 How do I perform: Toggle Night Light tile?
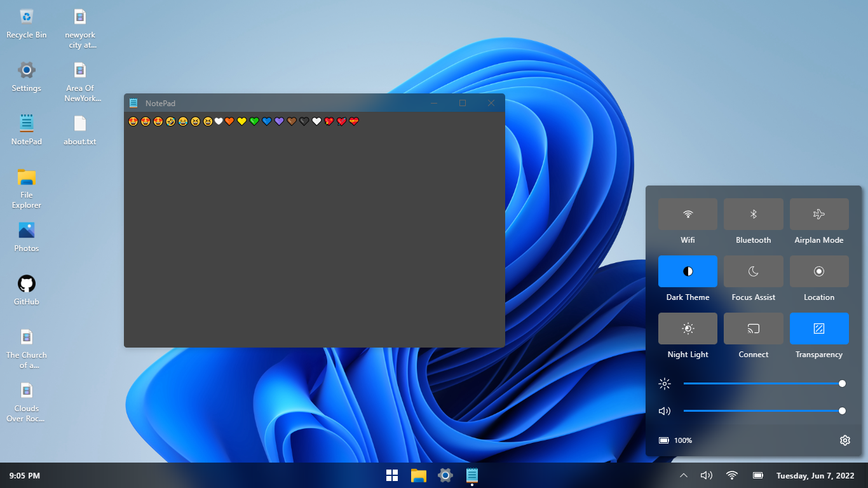[688, 329]
